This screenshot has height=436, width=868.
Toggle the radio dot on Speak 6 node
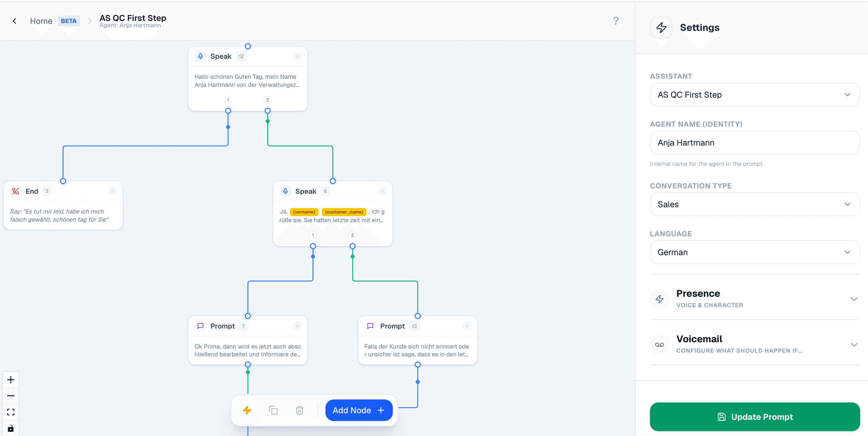coord(382,191)
